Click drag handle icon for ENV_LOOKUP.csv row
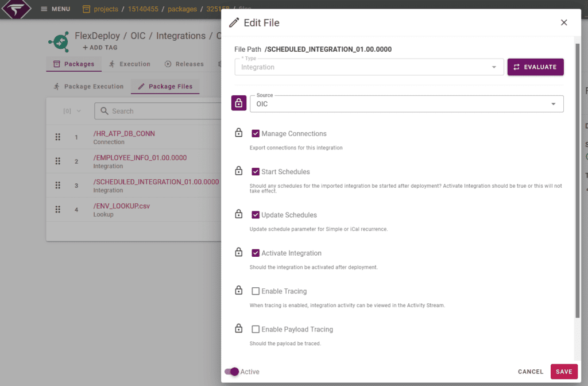Image resolution: width=588 pixels, height=386 pixels. (58, 209)
